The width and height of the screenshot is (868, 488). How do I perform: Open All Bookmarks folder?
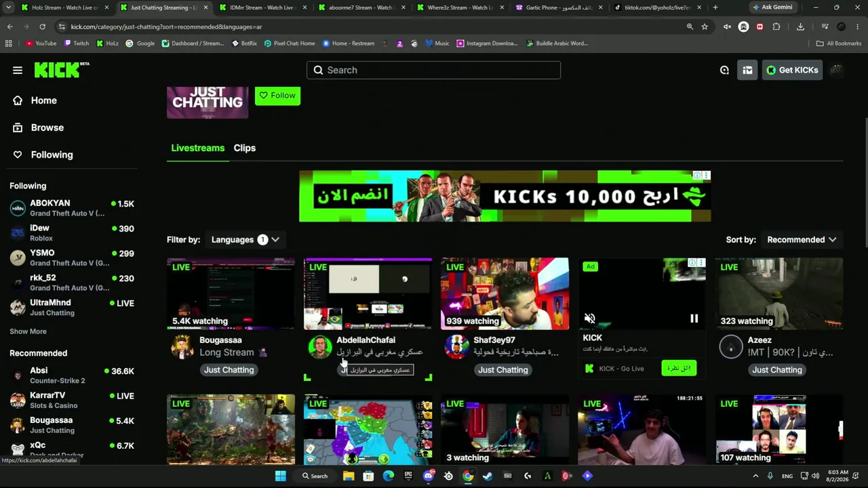(x=838, y=43)
